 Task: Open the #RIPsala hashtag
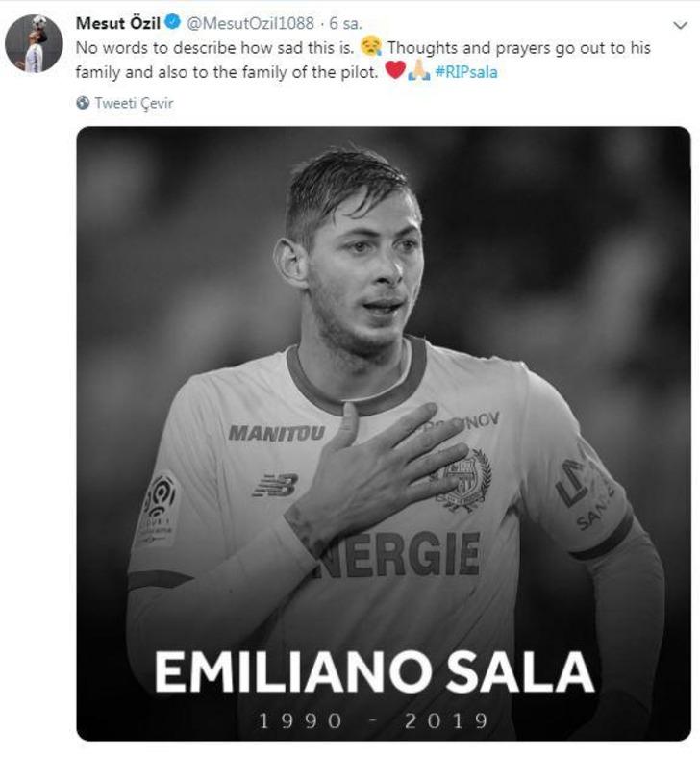(x=466, y=72)
